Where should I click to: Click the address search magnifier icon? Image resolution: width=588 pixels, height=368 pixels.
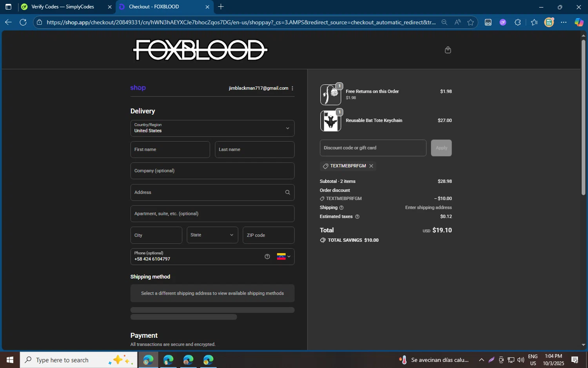[x=287, y=192]
